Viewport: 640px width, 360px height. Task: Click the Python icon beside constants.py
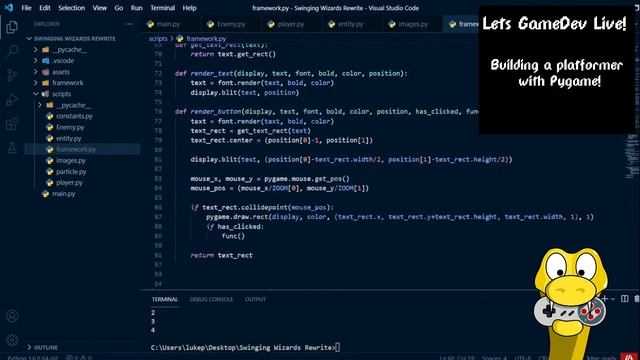click(50, 116)
